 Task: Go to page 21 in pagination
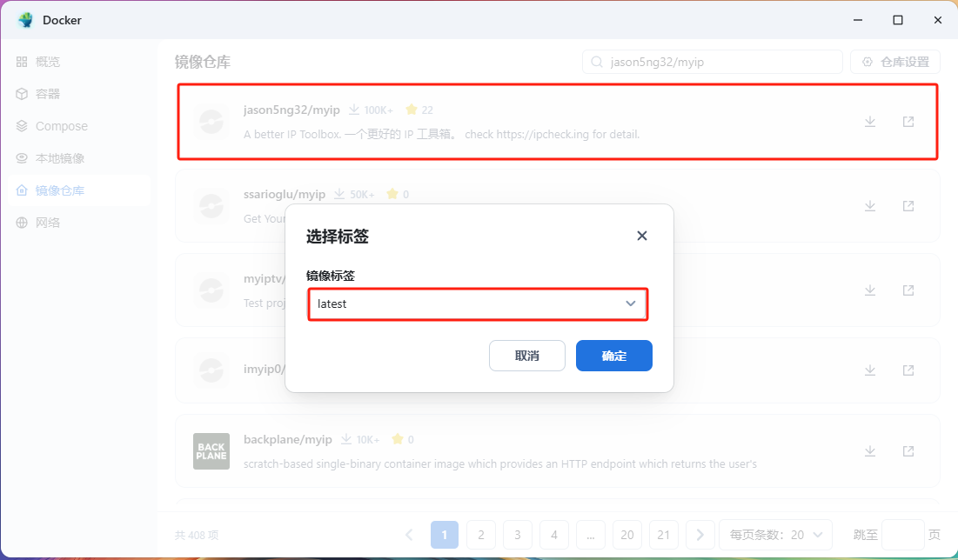(x=664, y=535)
